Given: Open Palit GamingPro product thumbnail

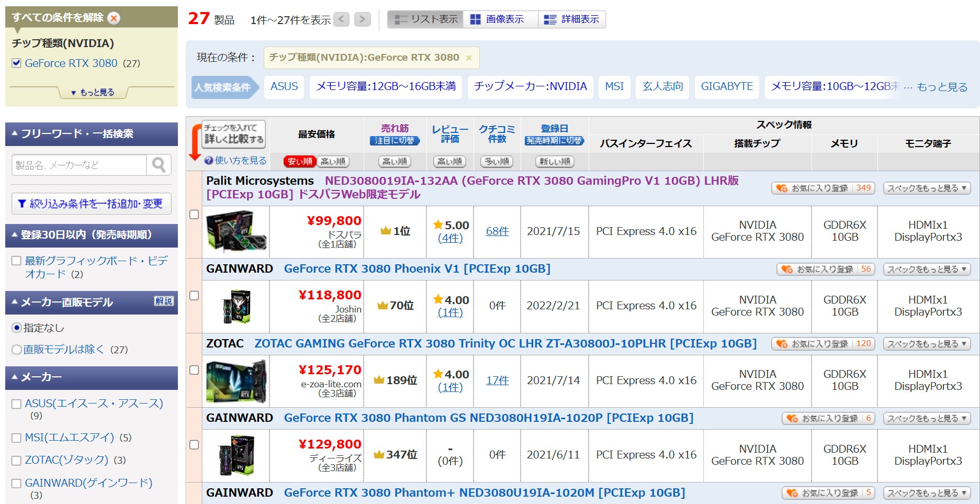Looking at the screenshot, I should [236, 231].
